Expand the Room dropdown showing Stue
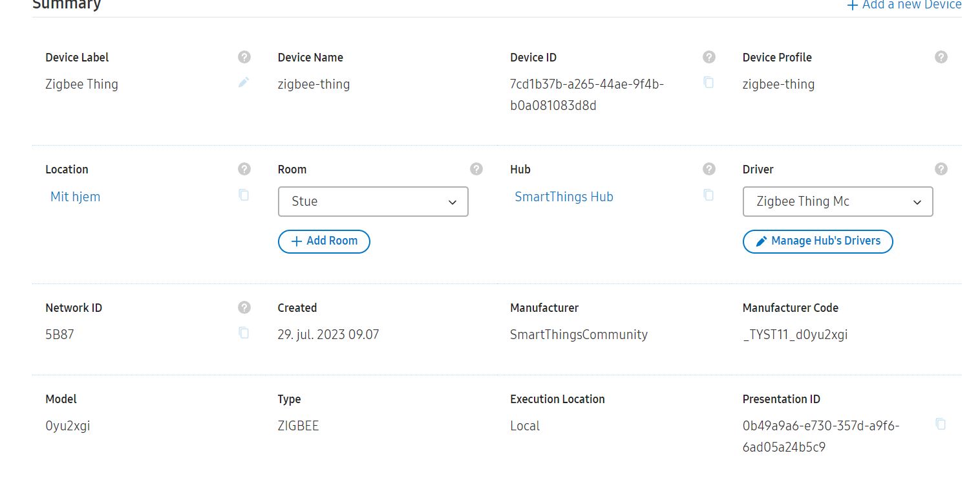The width and height of the screenshot is (980, 484). click(x=373, y=202)
